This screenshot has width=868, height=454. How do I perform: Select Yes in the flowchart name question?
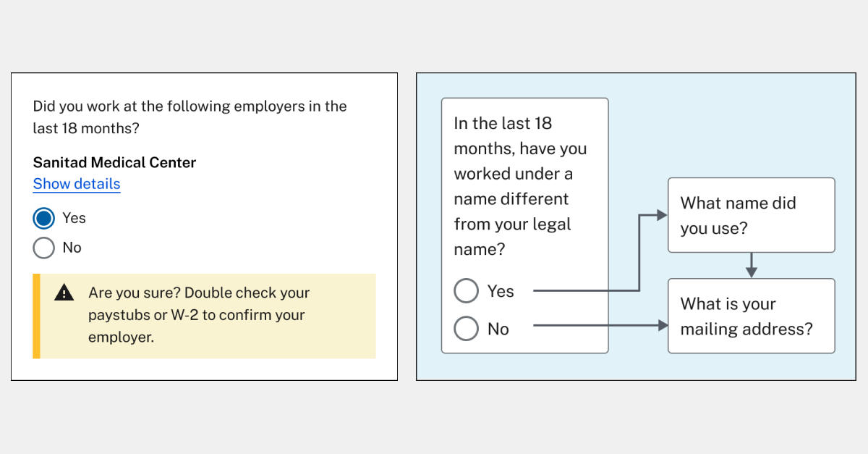467,290
